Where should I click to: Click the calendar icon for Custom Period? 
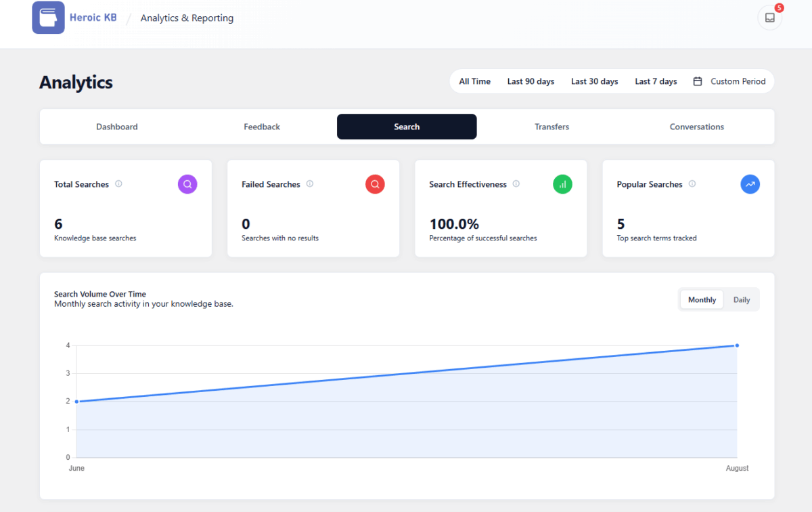pos(698,81)
